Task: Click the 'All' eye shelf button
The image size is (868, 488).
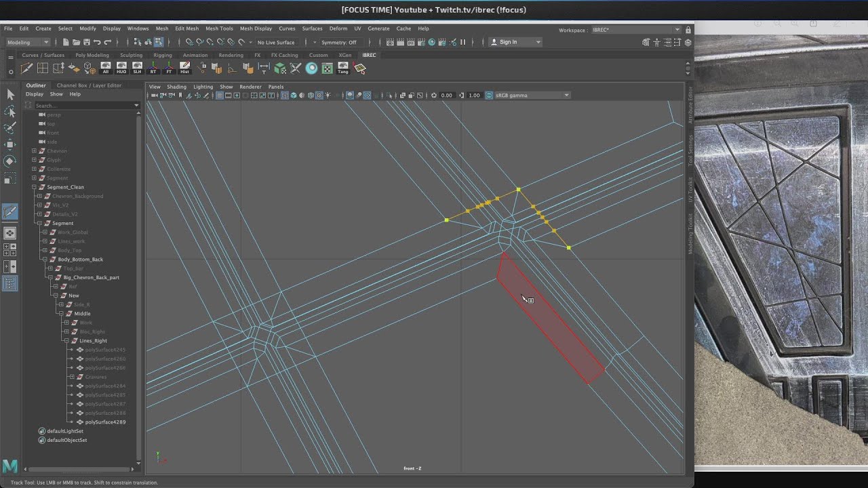Action: [105, 68]
